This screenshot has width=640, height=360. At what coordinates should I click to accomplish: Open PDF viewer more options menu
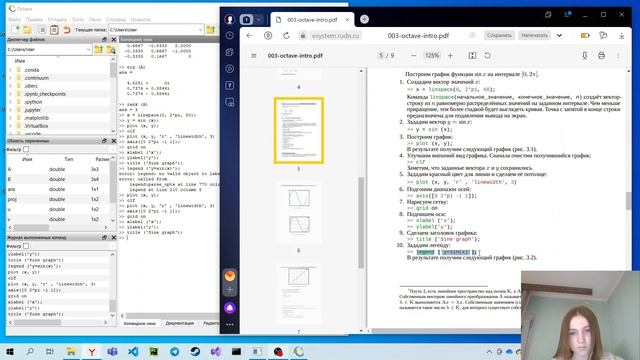(x=618, y=56)
